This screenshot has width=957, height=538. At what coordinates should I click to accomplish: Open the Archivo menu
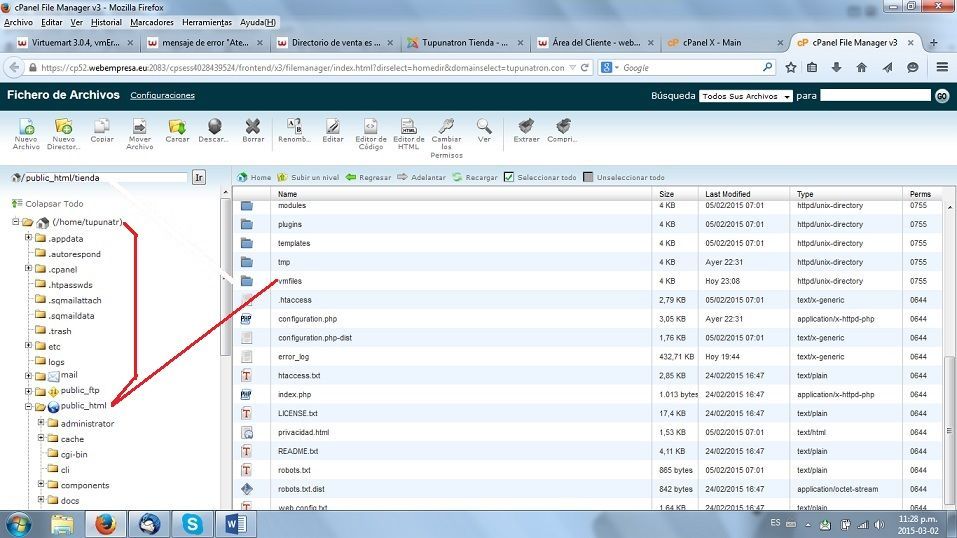[x=18, y=22]
